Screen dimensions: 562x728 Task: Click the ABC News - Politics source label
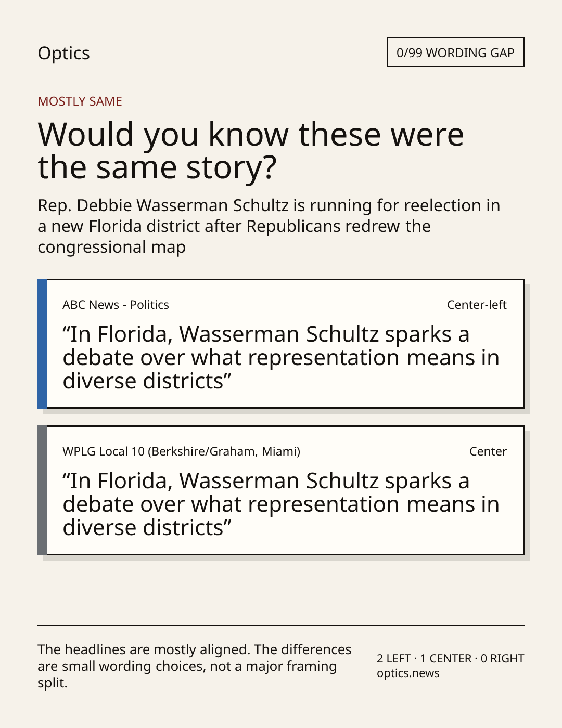(116, 305)
